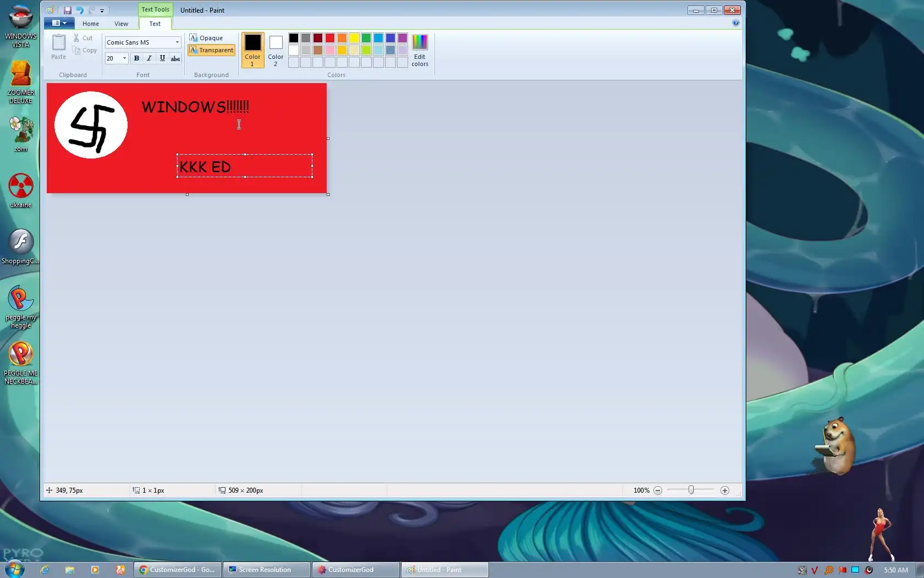Click the Save icon in quick access toolbar
The image size is (924, 578).
(x=68, y=10)
